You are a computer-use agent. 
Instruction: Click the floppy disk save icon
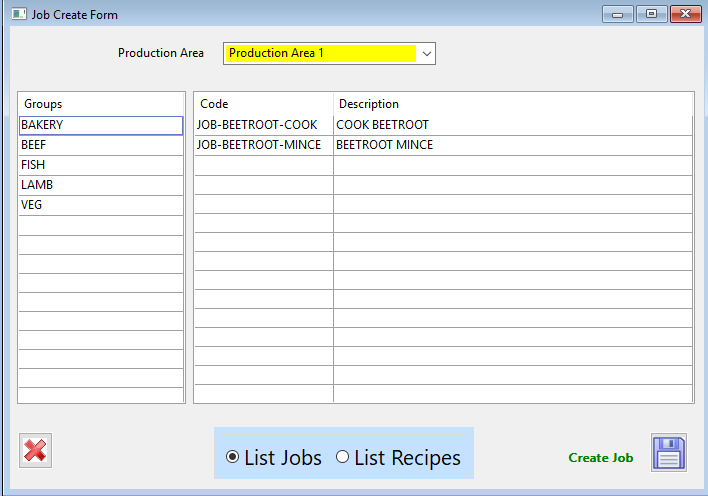[669, 453]
